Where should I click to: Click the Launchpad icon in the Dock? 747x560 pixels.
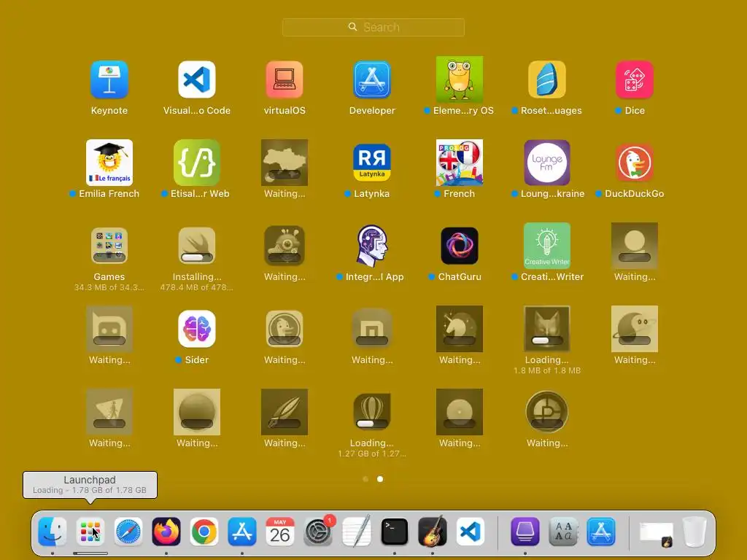(90, 532)
